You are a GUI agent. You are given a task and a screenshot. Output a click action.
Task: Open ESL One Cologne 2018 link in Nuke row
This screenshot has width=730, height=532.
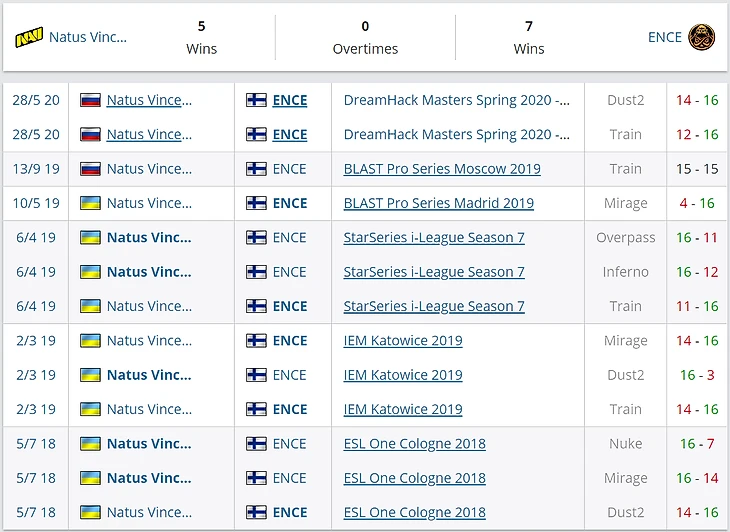click(x=414, y=444)
